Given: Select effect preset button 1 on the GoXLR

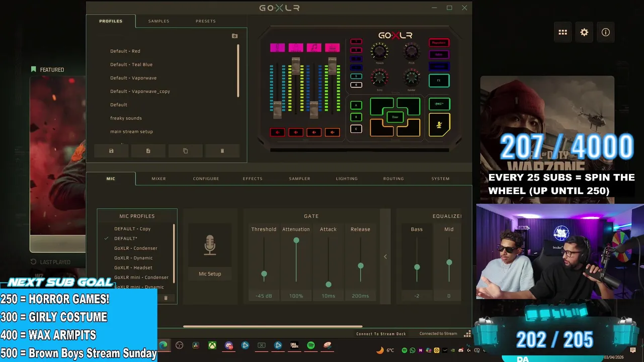Looking at the screenshot, I should click(356, 42).
